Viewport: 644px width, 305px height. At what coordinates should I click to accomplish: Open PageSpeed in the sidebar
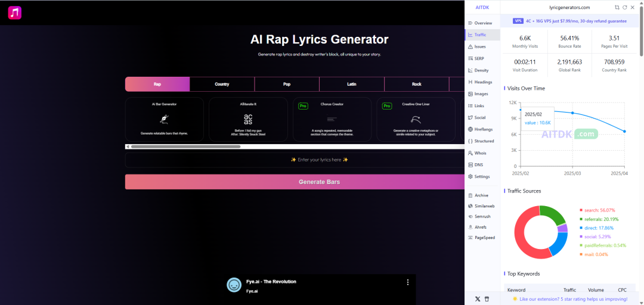[x=482, y=237]
